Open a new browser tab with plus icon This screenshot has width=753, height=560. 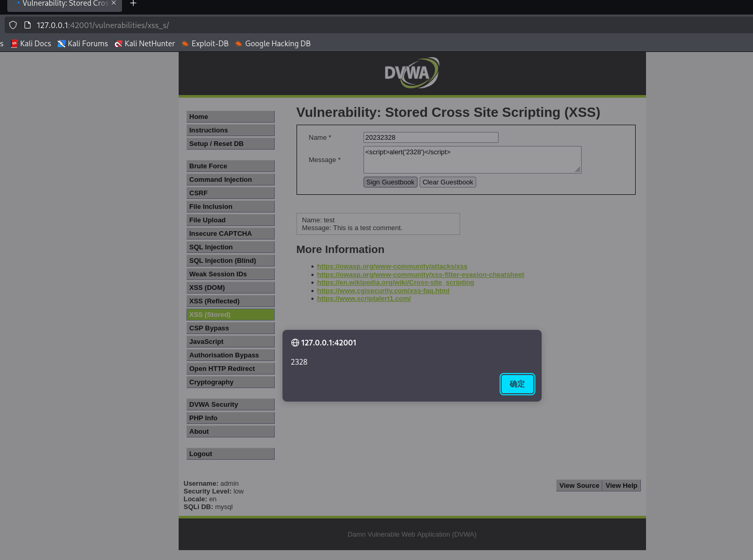click(x=133, y=4)
